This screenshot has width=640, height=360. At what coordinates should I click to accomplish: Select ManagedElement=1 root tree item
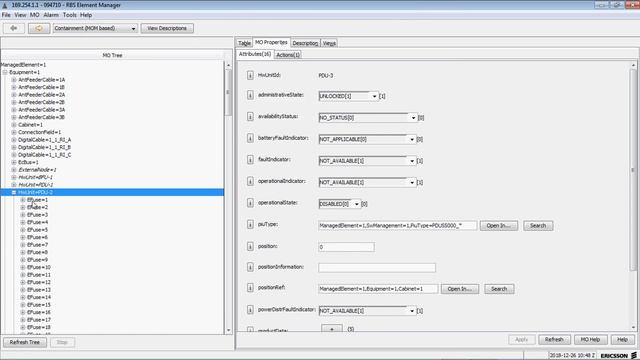23,65
